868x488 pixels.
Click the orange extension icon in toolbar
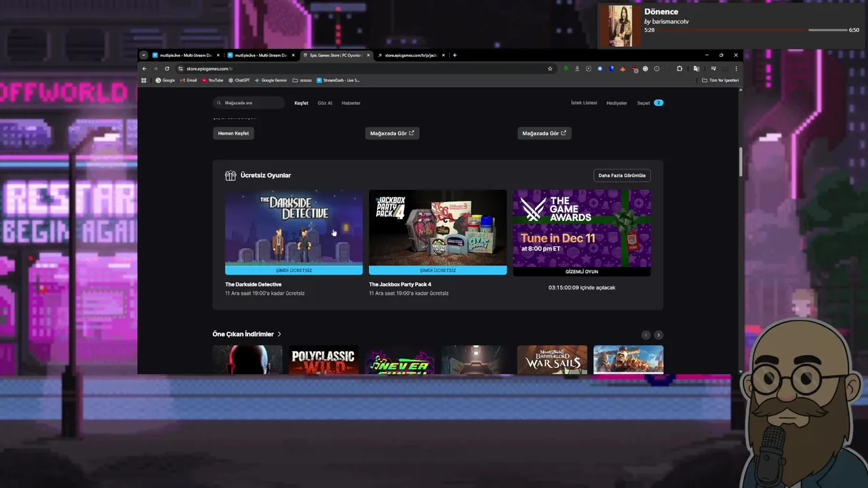pyautogui.click(x=623, y=68)
